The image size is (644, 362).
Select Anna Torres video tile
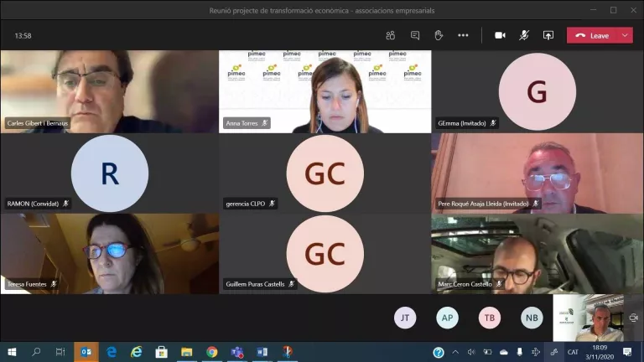point(325,91)
